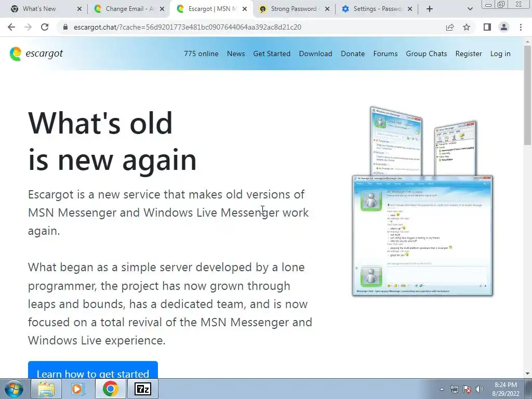The image size is (532, 399).
Task: Close the Strong Password tab
Action: 327,9
